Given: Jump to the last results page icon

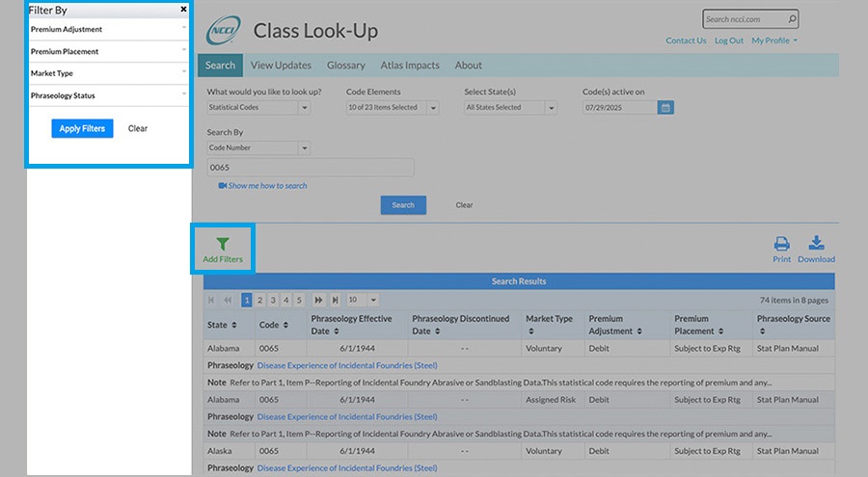Looking at the screenshot, I should [x=335, y=300].
